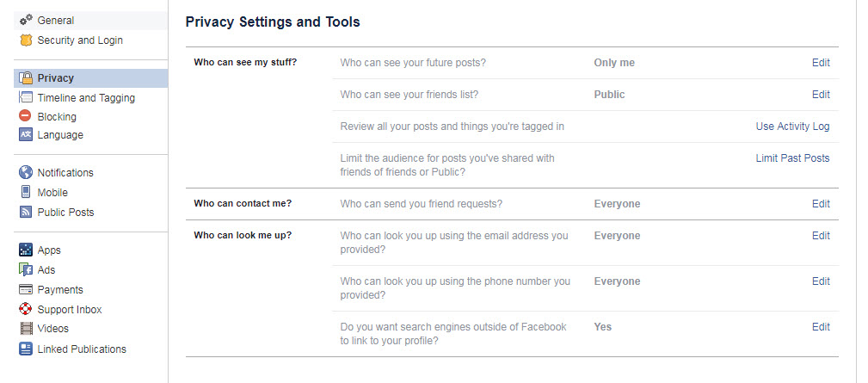Screen dimensions: 868x383
Task: Click the Blocking red stop icon
Action: click(x=26, y=116)
